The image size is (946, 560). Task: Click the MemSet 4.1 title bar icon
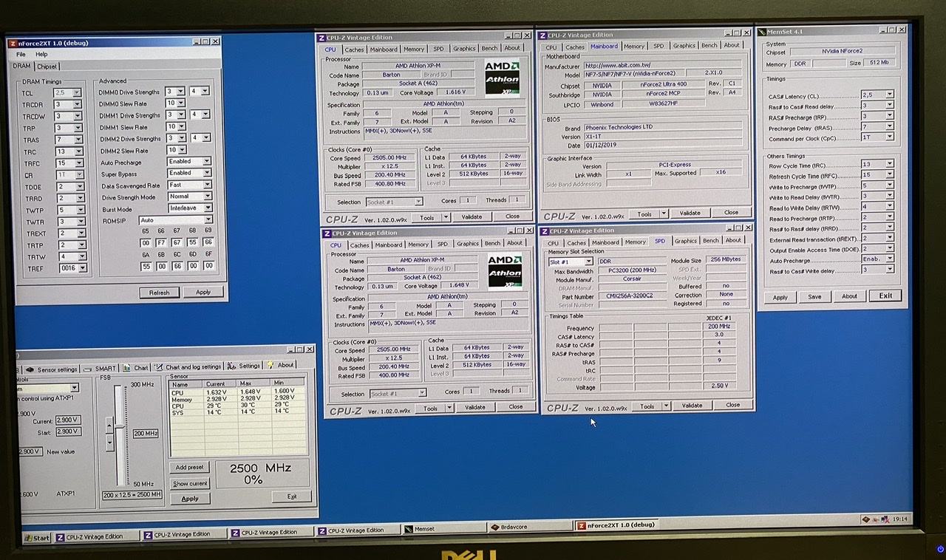pyautogui.click(x=763, y=31)
